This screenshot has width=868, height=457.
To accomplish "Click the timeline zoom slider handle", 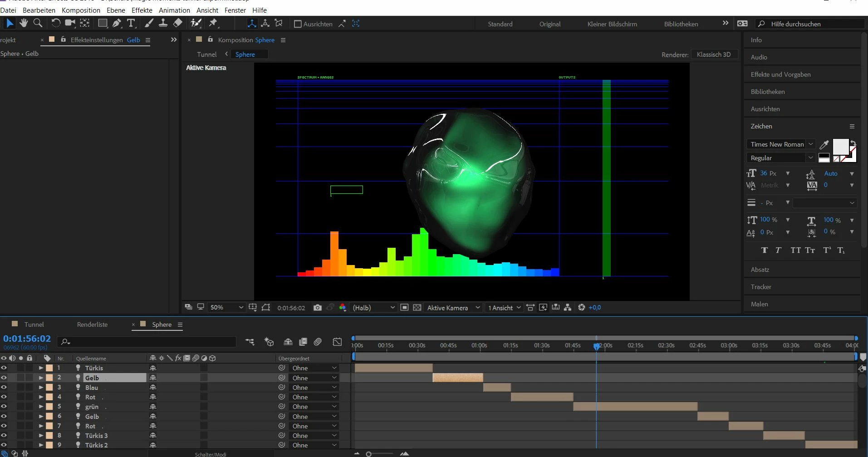I will (x=369, y=454).
